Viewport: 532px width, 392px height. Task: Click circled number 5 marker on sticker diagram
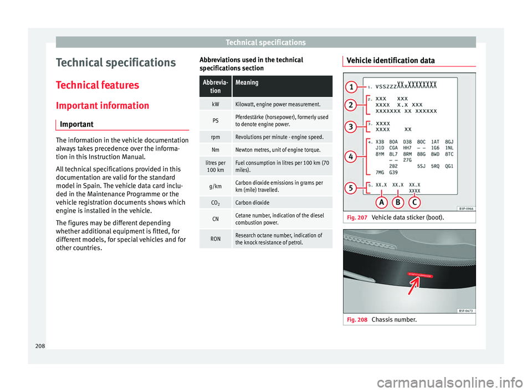click(351, 188)
